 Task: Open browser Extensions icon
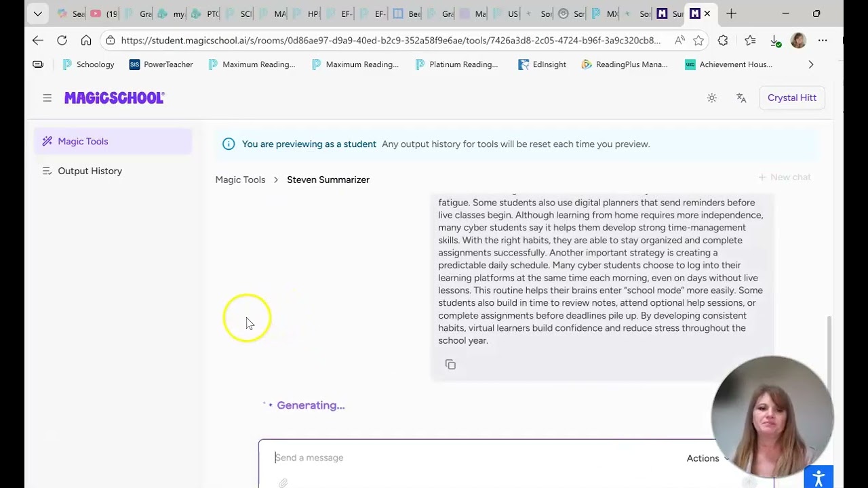pos(723,41)
